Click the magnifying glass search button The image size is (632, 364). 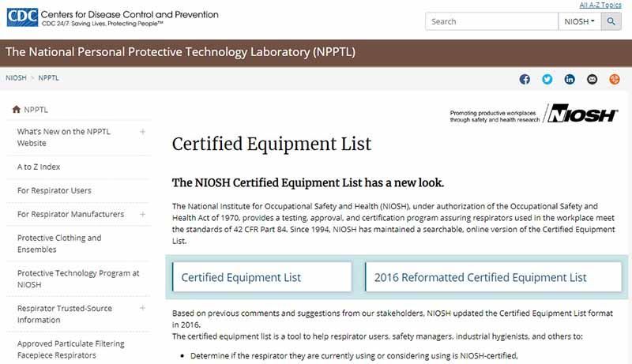point(611,21)
